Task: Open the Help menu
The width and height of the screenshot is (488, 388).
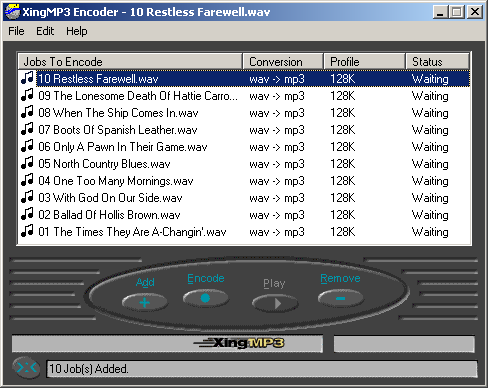Action: [77, 31]
